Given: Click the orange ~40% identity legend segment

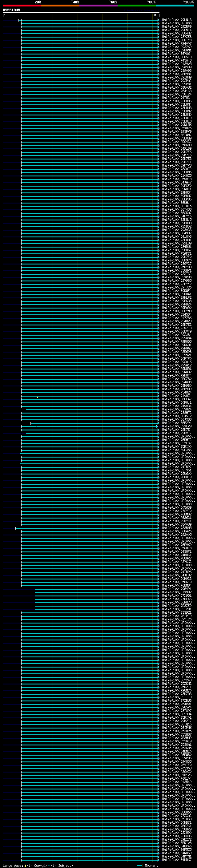Looking at the screenshot, I should [x=60, y=6].
